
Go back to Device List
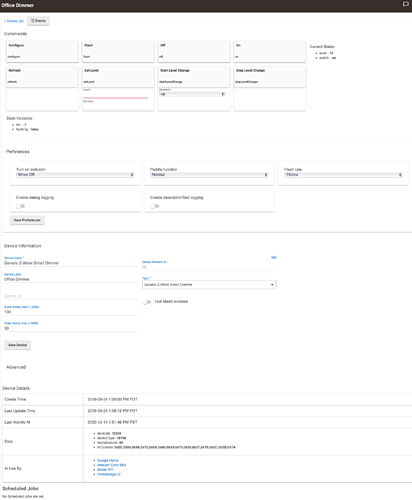(14, 21)
